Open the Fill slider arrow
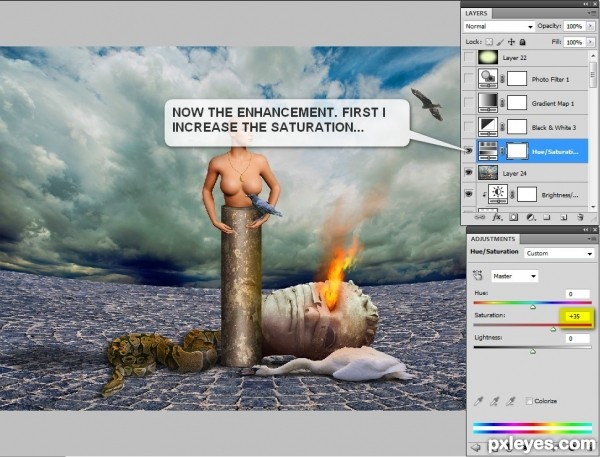600x457 pixels. [x=591, y=42]
